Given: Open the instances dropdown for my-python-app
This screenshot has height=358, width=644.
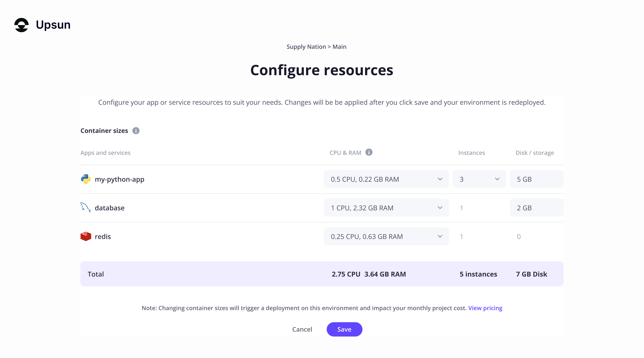Looking at the screenshot, I should click(x=479, y=179).
